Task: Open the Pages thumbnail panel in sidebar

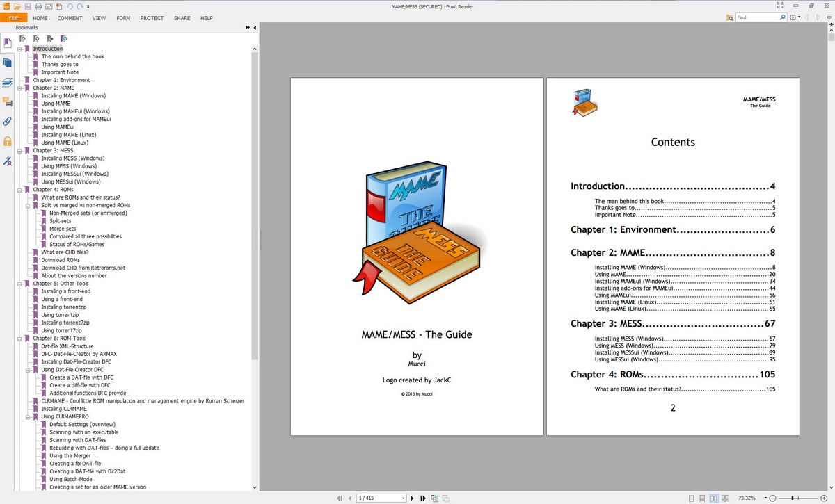Action: coord(8,63)
